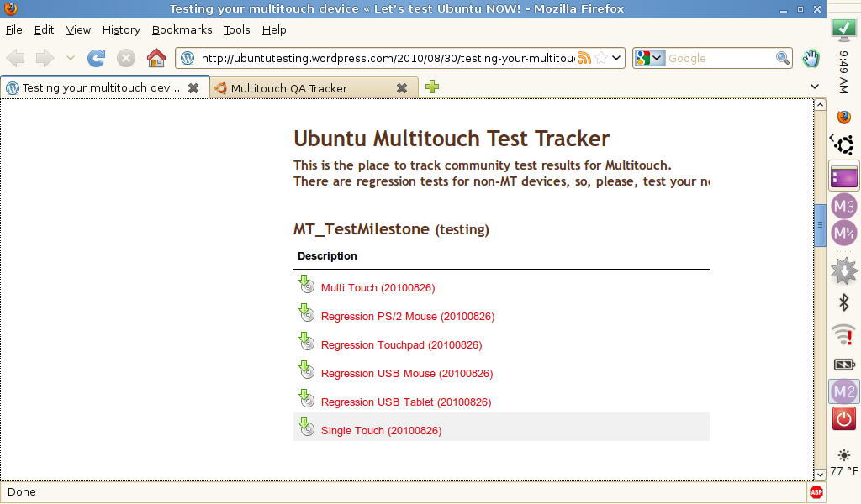Click download icon beside Regression USB Tablet
861x504 pixels.
click(306, 399)
